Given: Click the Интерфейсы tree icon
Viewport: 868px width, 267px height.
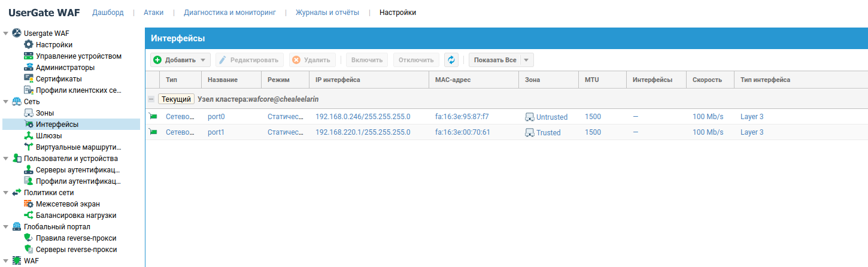Looking at the screenshot, I should point(28,124).
